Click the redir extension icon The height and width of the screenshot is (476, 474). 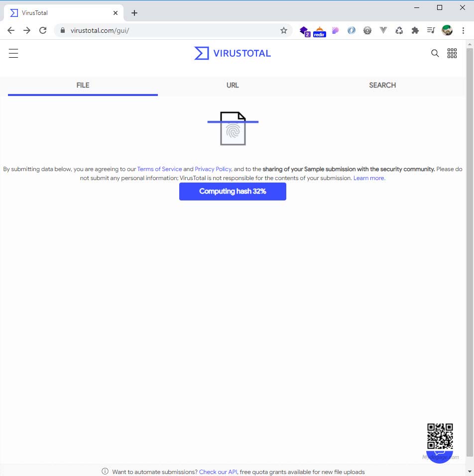[x=319, y=32]
